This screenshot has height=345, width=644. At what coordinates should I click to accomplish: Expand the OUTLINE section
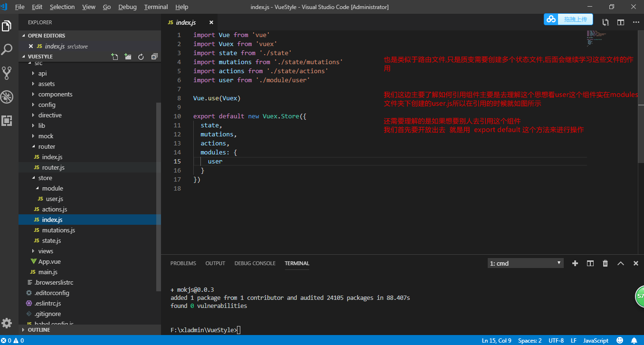pyautogui.click(x=90, y=330)
